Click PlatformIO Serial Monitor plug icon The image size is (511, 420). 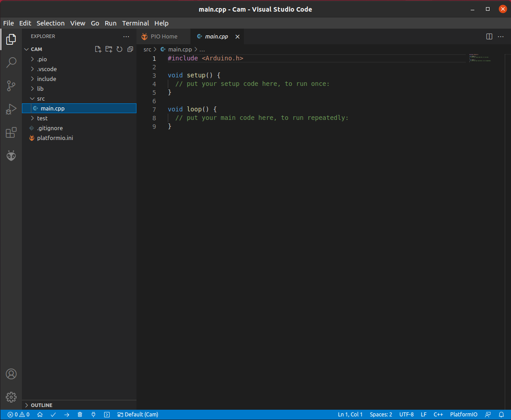tap(93, 415)
